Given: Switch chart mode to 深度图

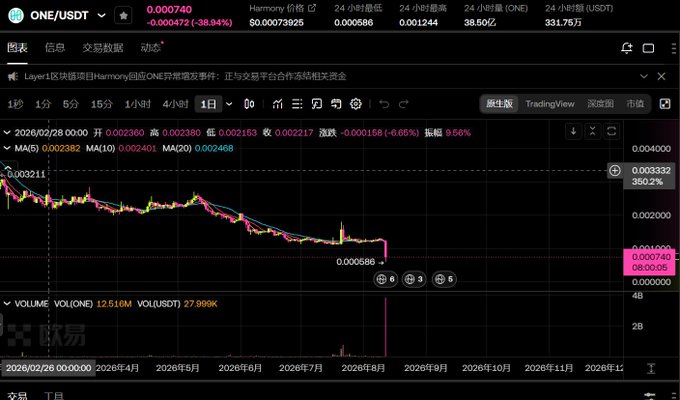Looking at the screenshot, I should pos(601,104).
